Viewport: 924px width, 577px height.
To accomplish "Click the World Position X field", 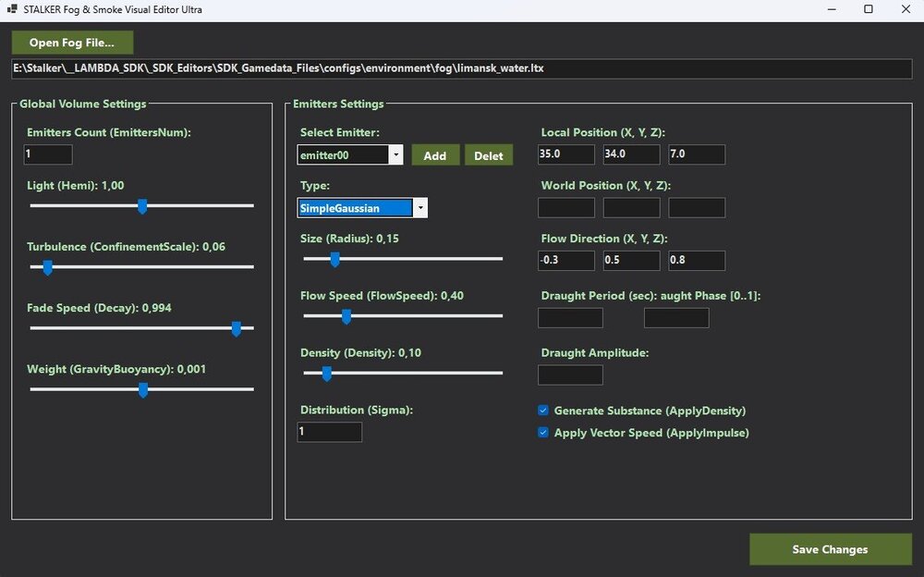I will 566,208.
